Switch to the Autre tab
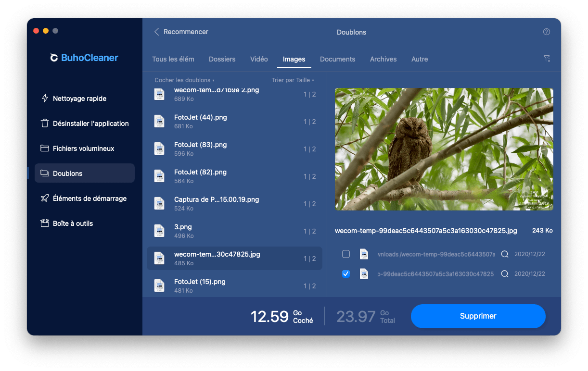Viewport: 588px width, 371px height. click(x=420, y=59)
